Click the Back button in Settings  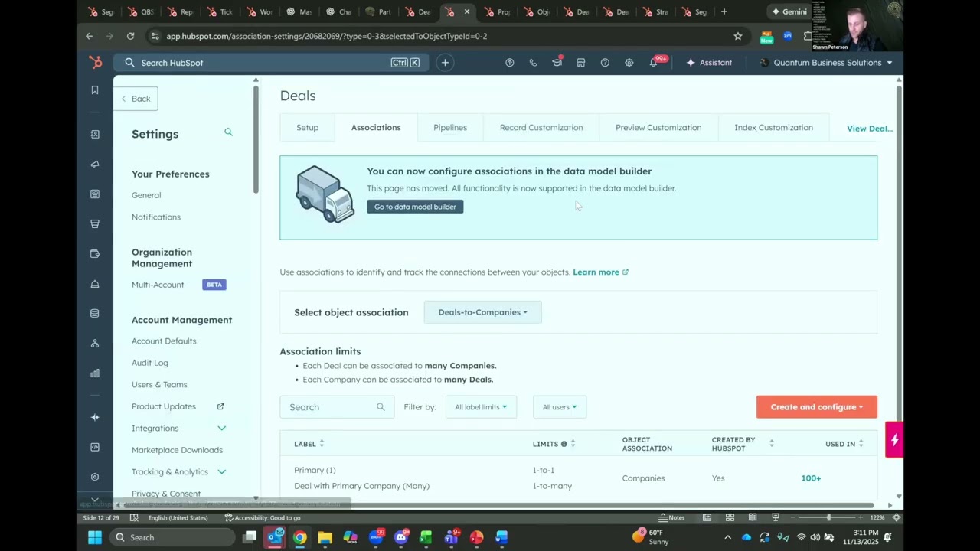136,99
